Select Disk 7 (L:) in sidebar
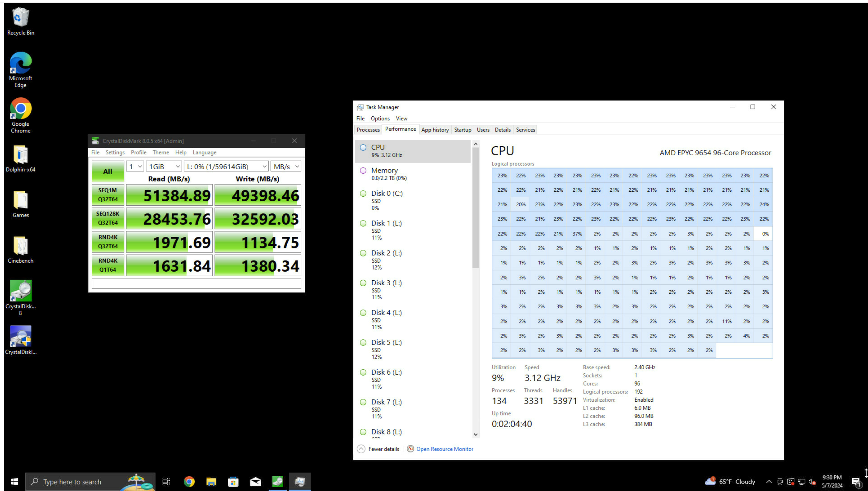The height and width of the screenshot is (491, 868). pyautogui.click(x=413, y=409)
